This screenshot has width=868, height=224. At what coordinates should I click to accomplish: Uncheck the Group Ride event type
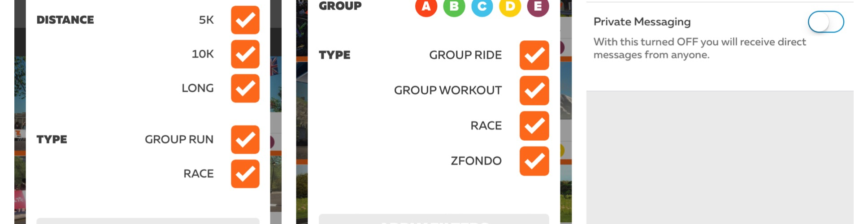(x=534, y=55)
